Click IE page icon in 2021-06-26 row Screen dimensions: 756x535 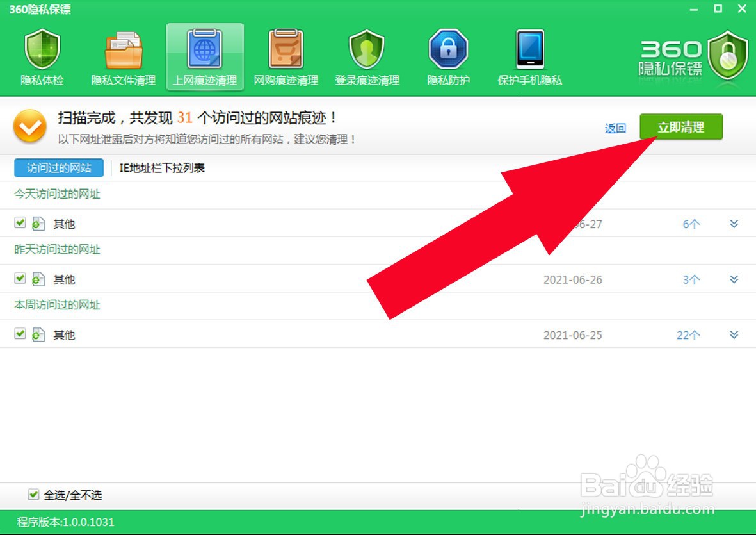(38, 279)
